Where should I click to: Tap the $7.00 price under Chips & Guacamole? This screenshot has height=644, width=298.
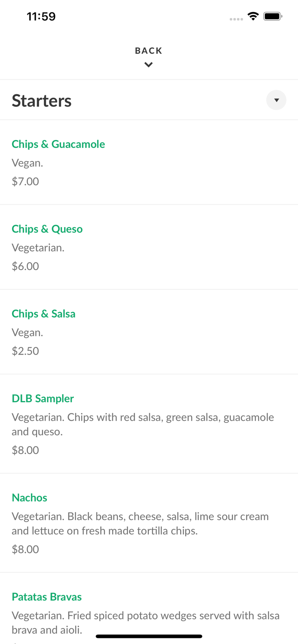click(25, 181)
